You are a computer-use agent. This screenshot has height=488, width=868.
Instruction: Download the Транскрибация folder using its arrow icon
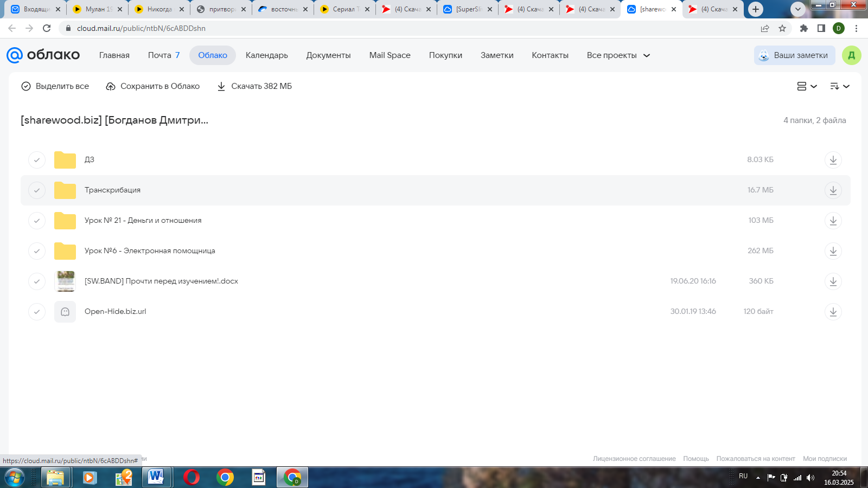tap(833, 190)
